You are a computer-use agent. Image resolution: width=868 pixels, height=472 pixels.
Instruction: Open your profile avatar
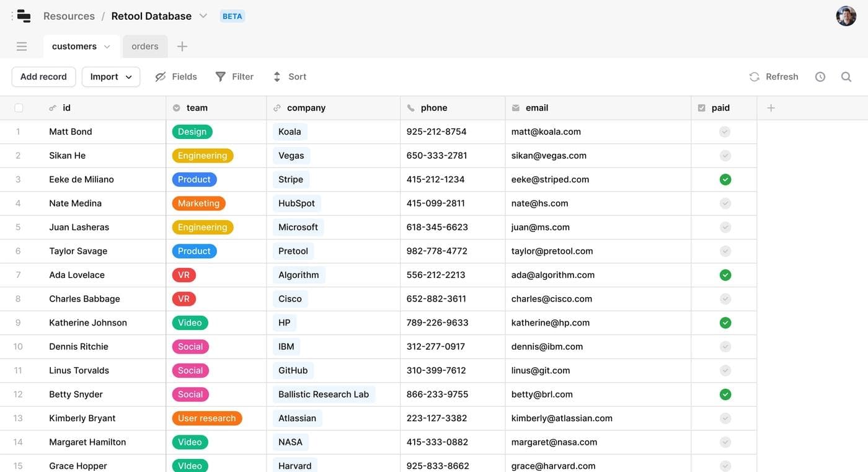tap(845, 16)
